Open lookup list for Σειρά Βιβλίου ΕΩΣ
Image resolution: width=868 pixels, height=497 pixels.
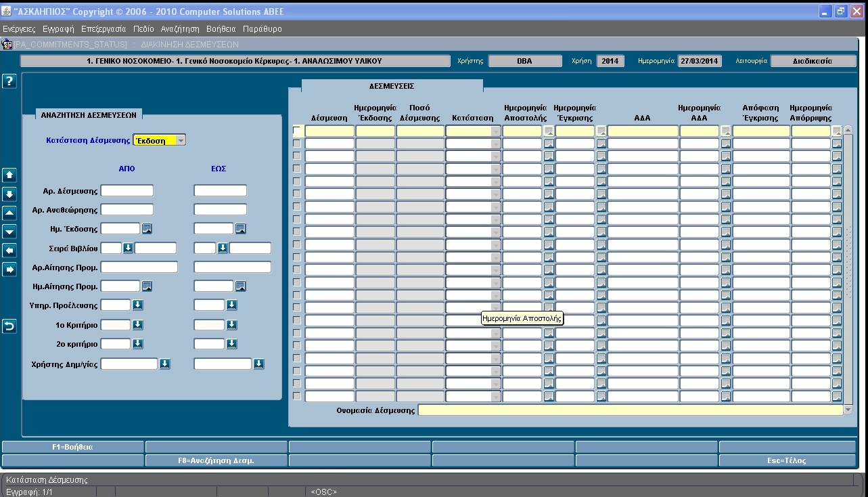point(222,248)
